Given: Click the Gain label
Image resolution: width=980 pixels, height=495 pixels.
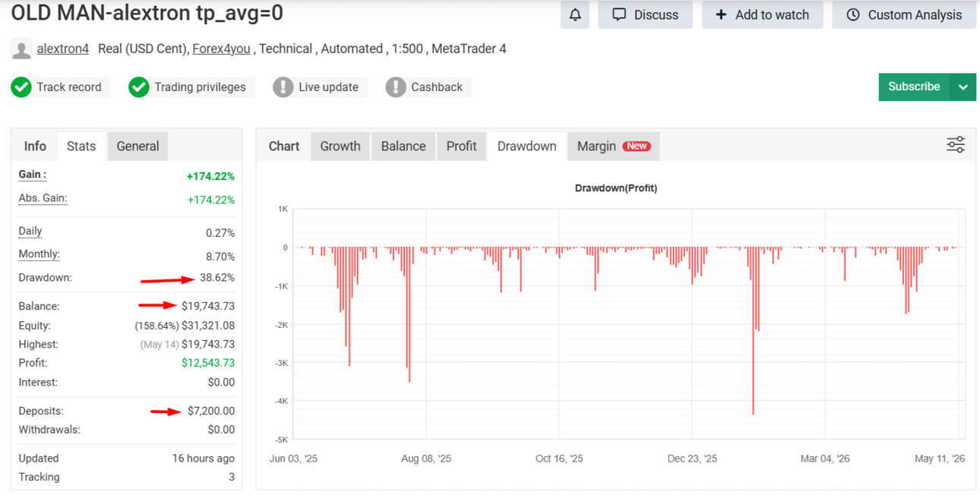Looking at the screenshot, I should coord(33,175).
